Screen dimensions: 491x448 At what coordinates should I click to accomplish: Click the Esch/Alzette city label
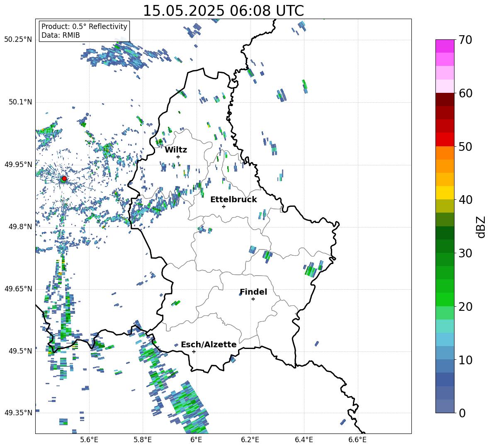209,344
